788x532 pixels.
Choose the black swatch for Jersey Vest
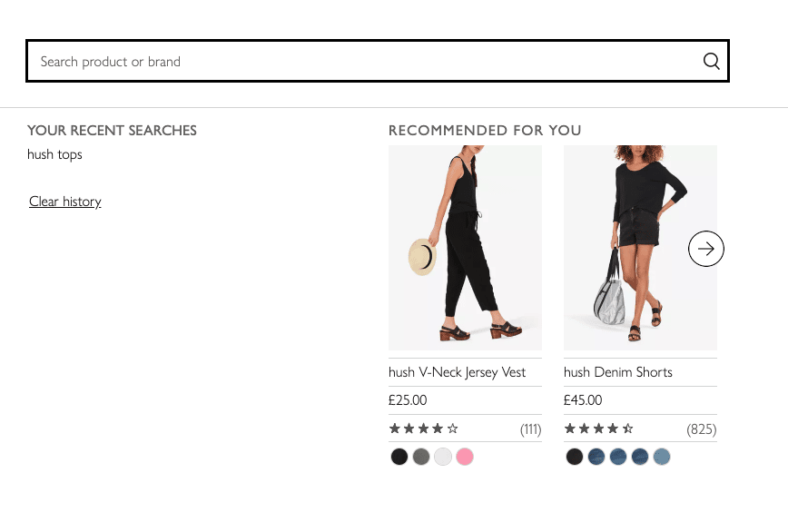(399, 457)
